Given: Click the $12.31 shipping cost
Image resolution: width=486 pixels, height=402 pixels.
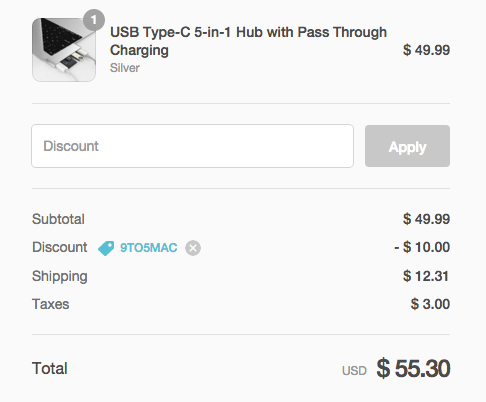Looking at the screenshot, I should (426, 276).
